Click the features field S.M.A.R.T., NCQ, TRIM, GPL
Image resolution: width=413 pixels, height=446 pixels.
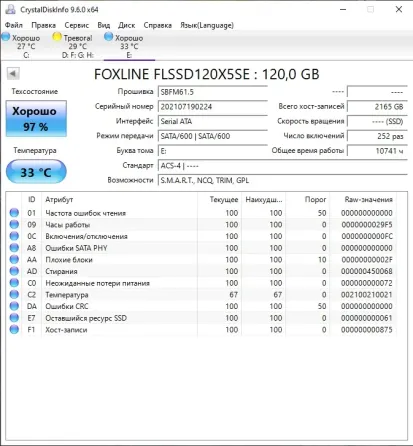pyautogui.click(x=283, y=180)
